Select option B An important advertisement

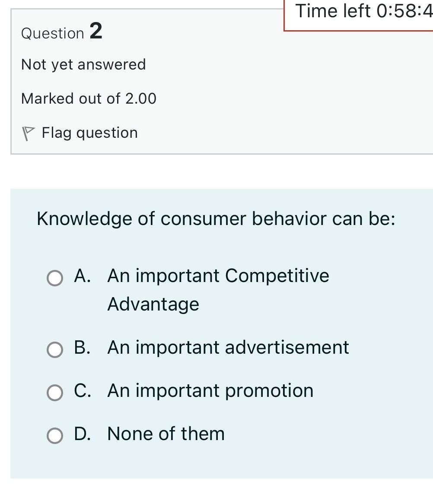coord(54,350)
